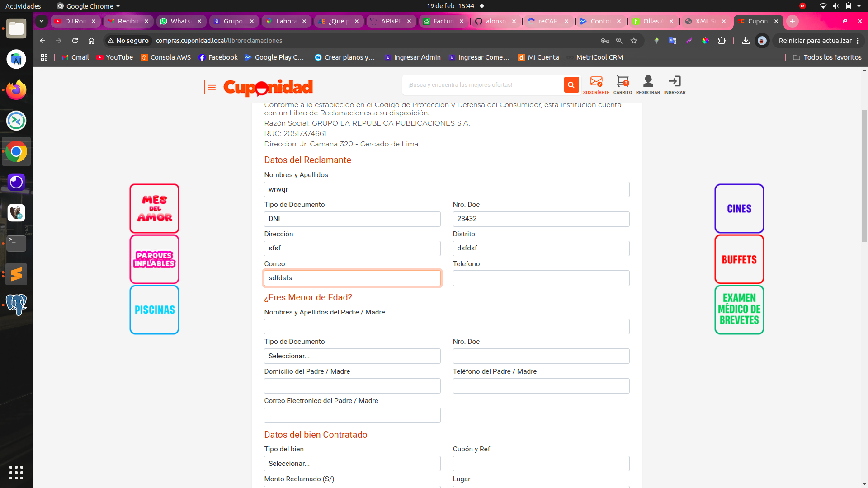The width and height of the screenshot is (868, 488).
Task: Open Chrome extensions puzzle icon
Action: tap(722, 41)
